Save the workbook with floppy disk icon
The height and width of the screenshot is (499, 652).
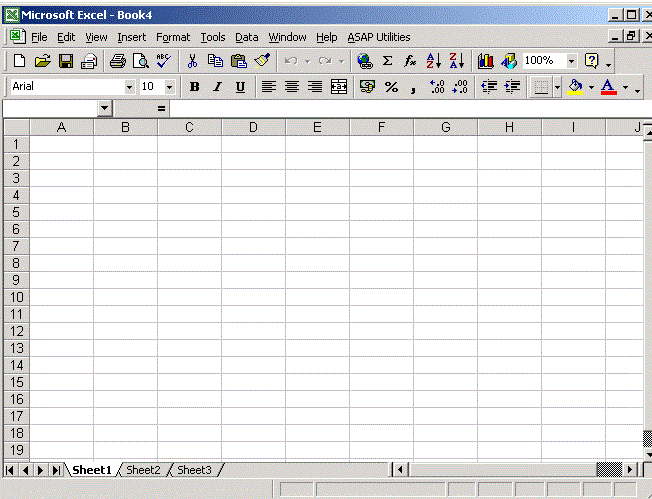(66, 61)
